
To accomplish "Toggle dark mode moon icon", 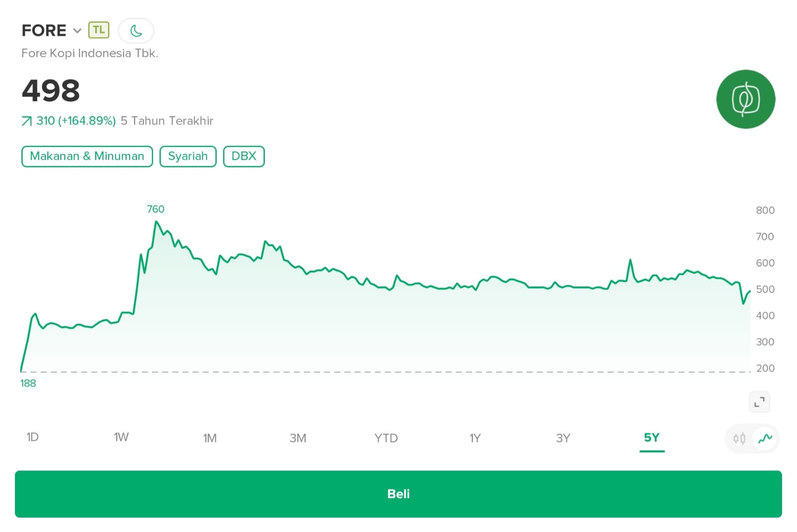I will pos(136,31).
